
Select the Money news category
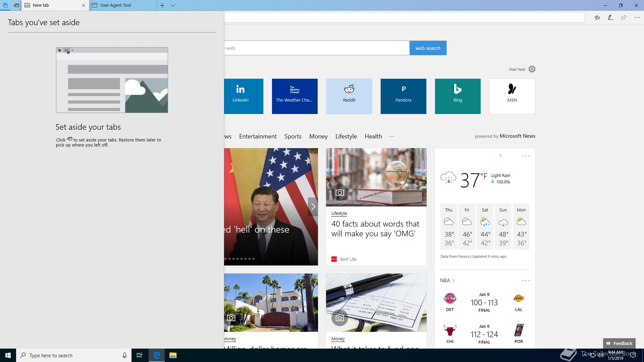point(318,136)
